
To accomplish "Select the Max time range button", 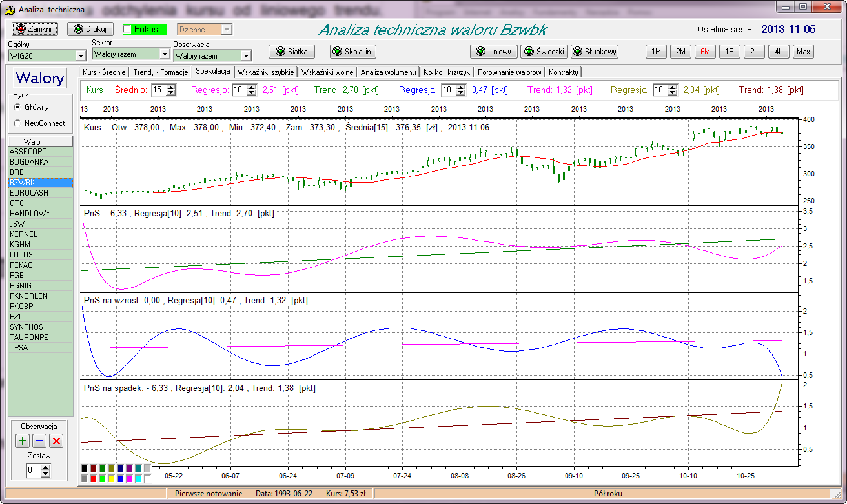I will pos(804,52).
